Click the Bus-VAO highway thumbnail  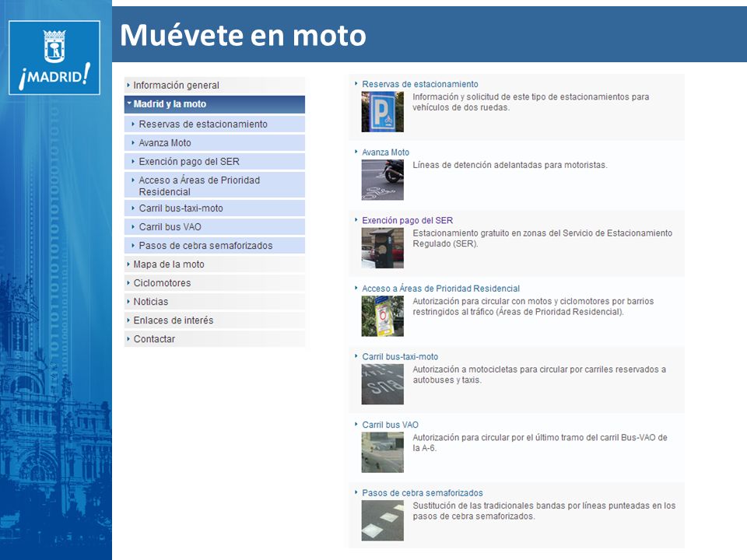tap(383, 453)
